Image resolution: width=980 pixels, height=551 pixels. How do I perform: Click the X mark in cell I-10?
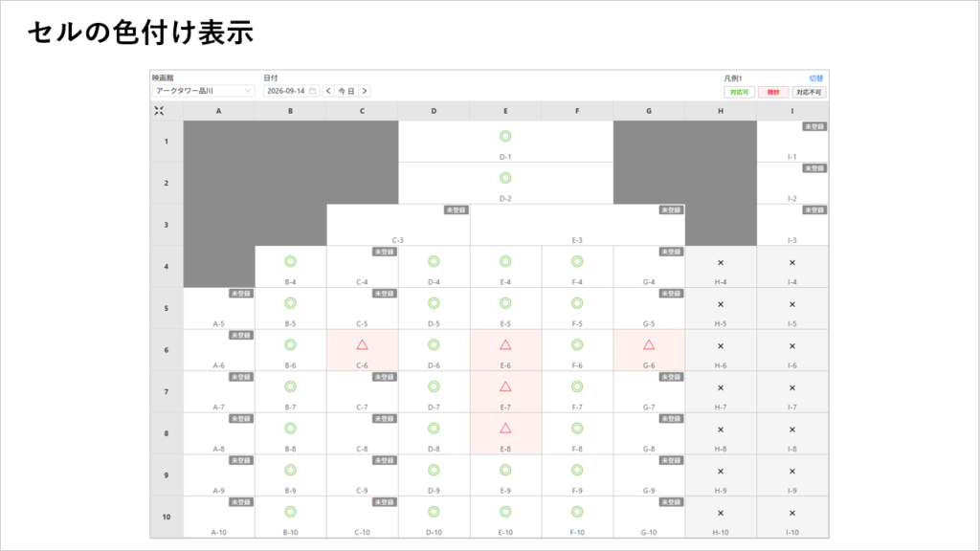click(792, 514)
